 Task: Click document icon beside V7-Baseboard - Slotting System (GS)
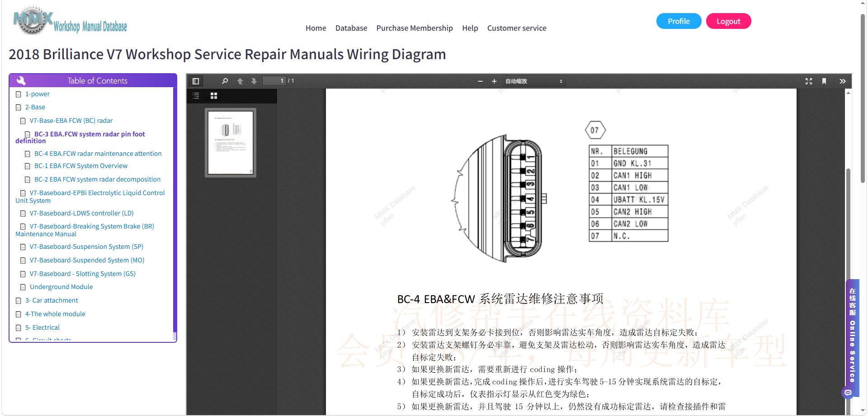23,274
